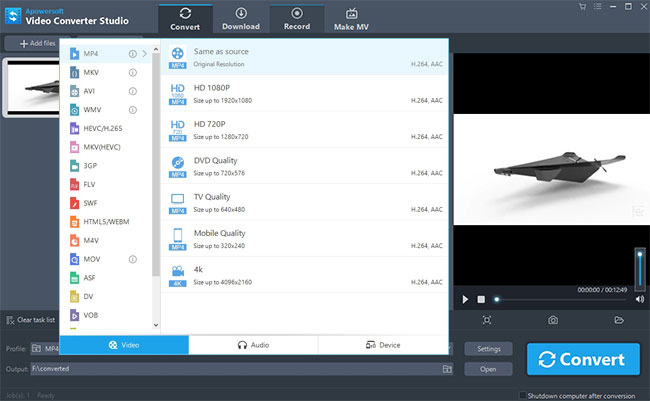Screen dimensions: 650x401
Task: Choose TV Quality preset
Action: pos(305,203)
